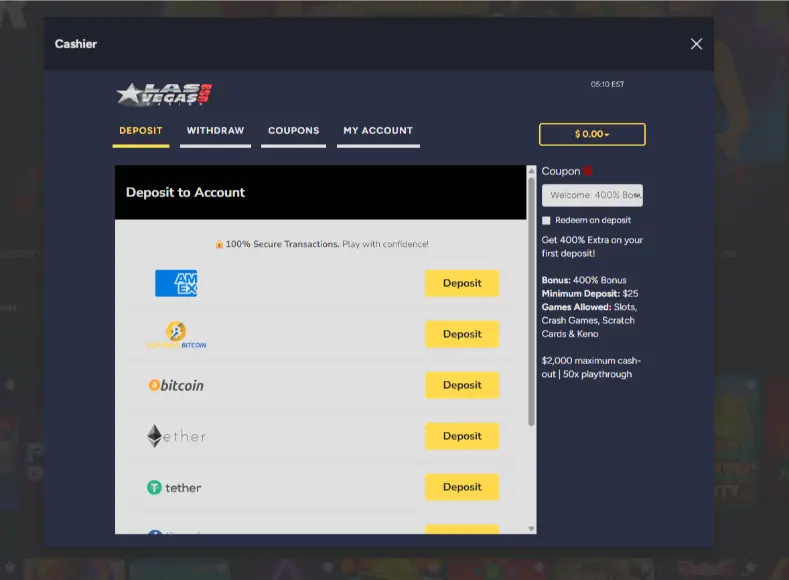Click the Las Vegas USA casino logo
Viewport: 789px width, 580px height.
[x=165, y=94]
